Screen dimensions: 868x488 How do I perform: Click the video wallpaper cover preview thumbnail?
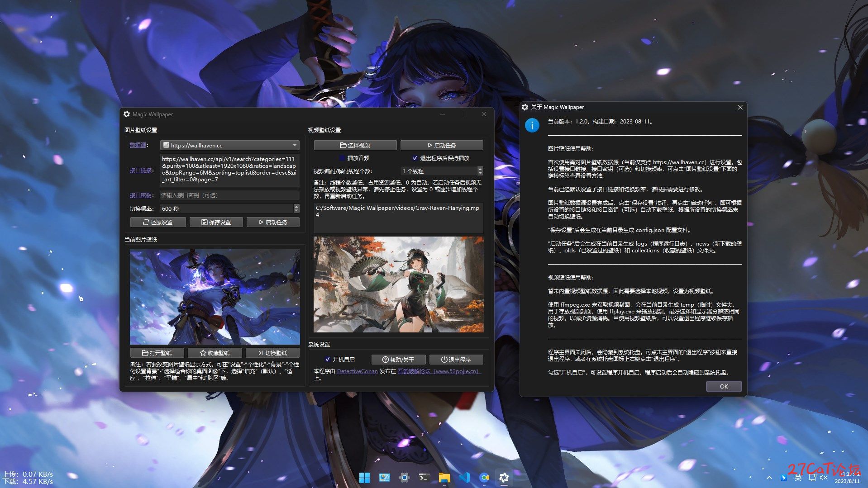(398, 284)
